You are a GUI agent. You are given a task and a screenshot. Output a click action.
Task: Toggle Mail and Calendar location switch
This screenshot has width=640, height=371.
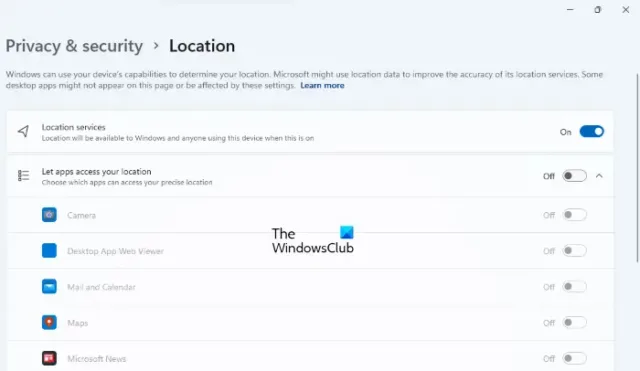574,287
